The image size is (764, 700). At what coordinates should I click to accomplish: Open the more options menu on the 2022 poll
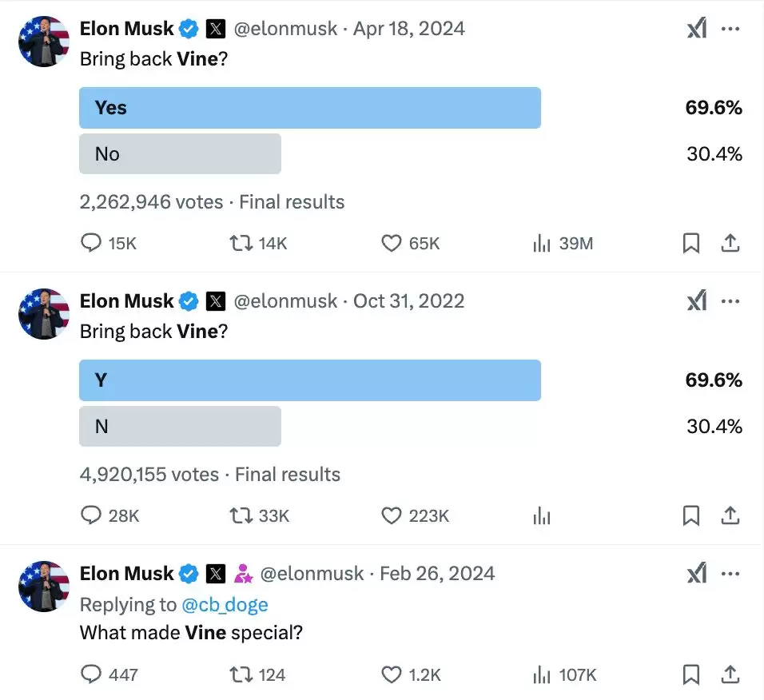click(x=730, y=300)
